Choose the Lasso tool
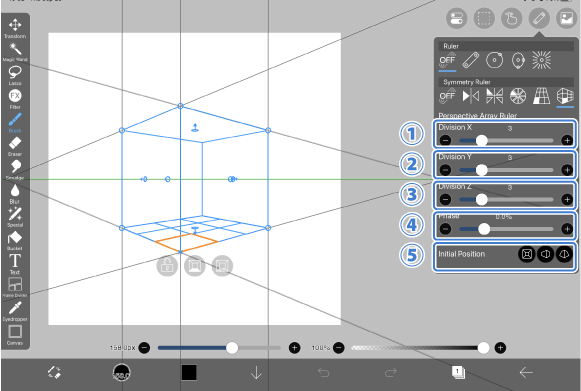The height and width of the screenshot is (391, 581). [15, 75]
